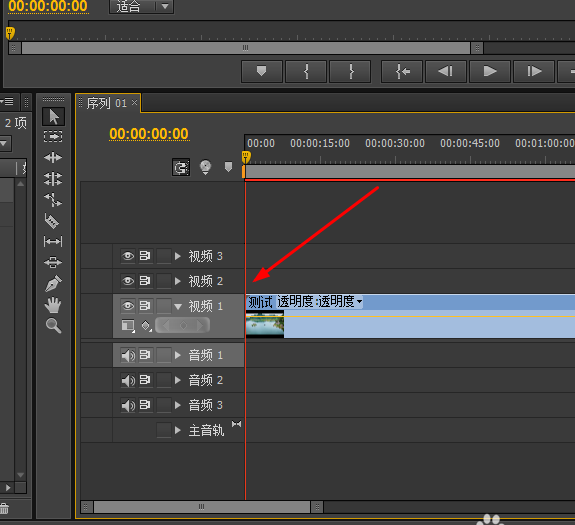Click the Go to In Point button
Screen dimensions: 575x525
[x=402, y=71]
